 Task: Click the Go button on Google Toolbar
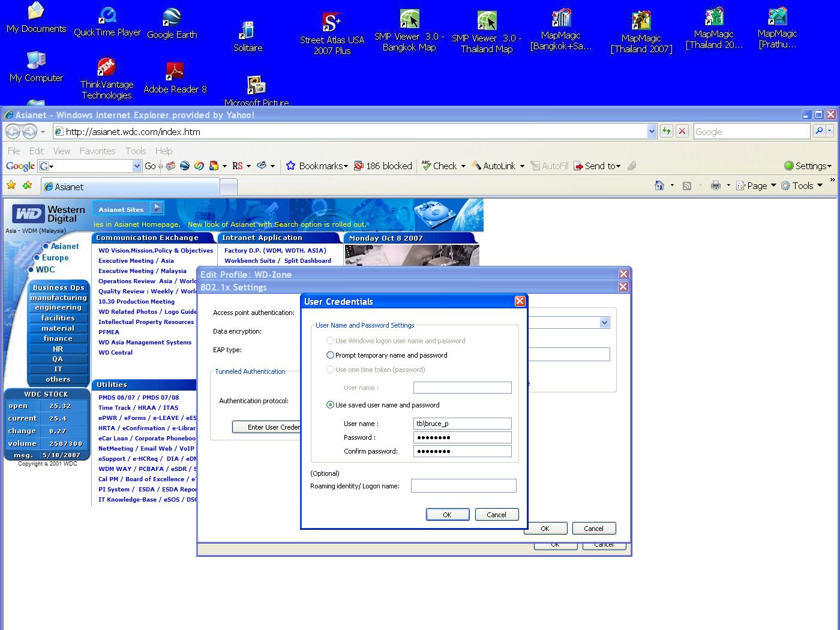click(x=150, y=166)
